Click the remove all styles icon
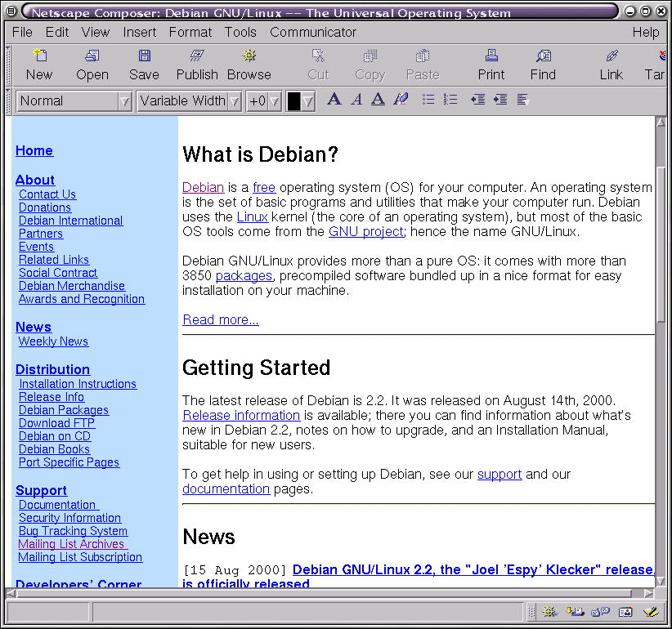 click(x=401, y=100)
